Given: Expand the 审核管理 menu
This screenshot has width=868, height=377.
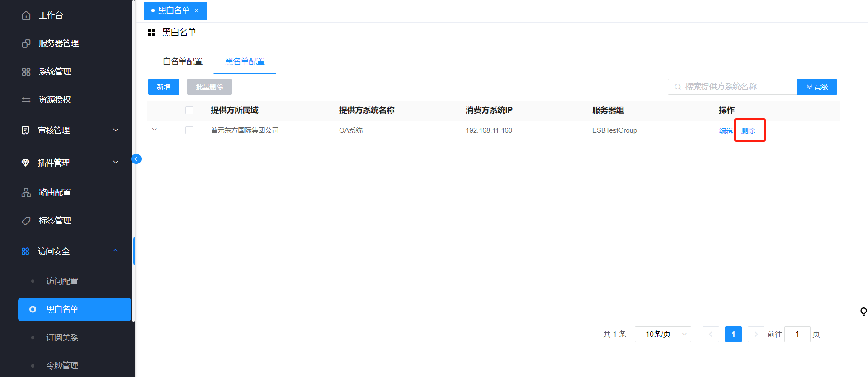Looking at the screenshot, I should [x=116, y=130].
